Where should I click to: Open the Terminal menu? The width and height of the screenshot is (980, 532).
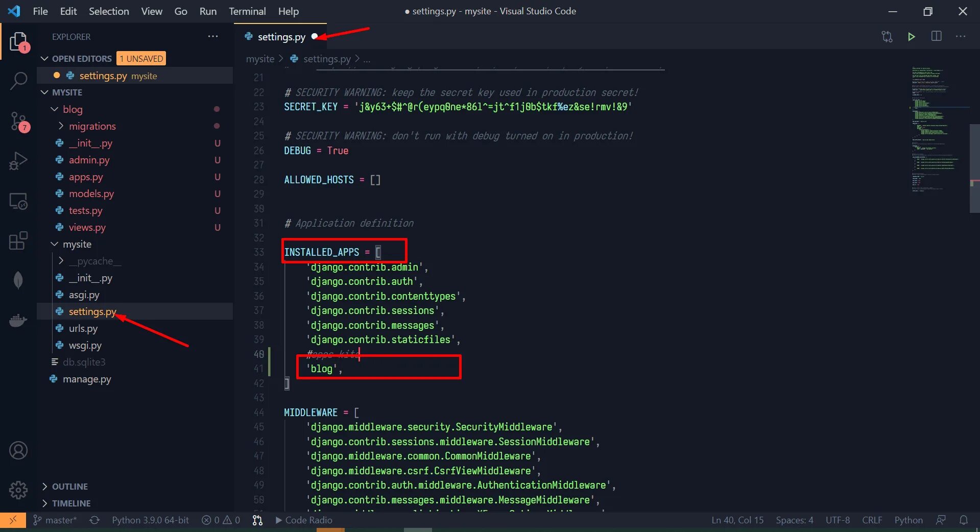point(247,11)
